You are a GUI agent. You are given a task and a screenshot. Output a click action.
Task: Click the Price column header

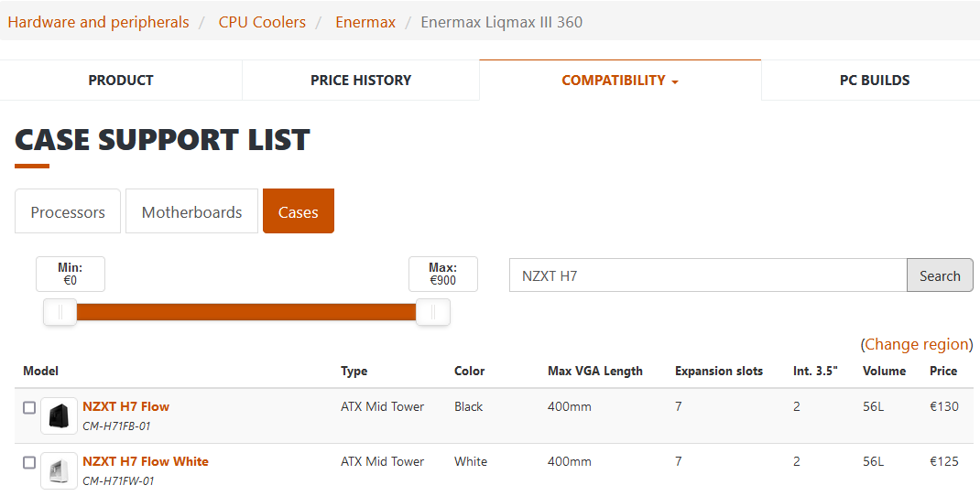pos(943,371)
